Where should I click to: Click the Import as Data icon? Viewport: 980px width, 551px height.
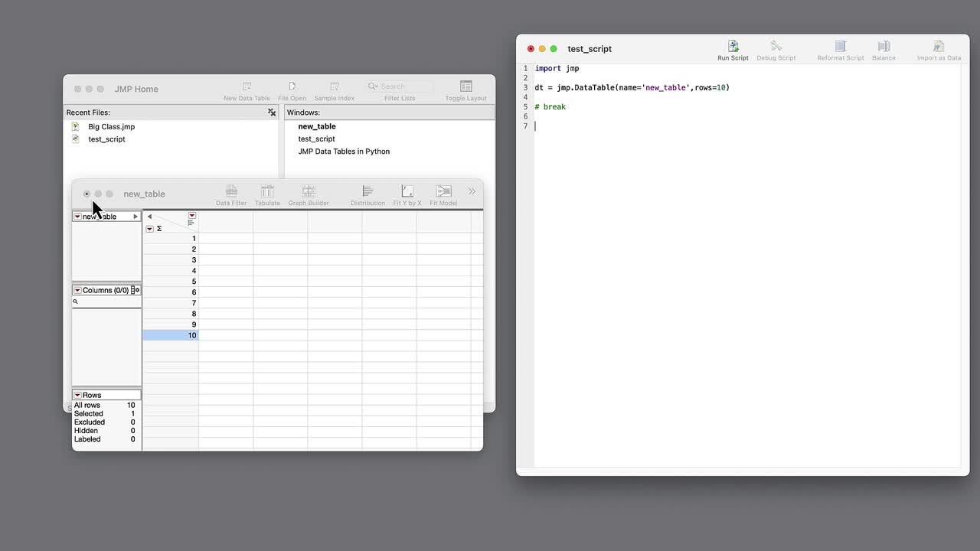[x=938, y=47]
